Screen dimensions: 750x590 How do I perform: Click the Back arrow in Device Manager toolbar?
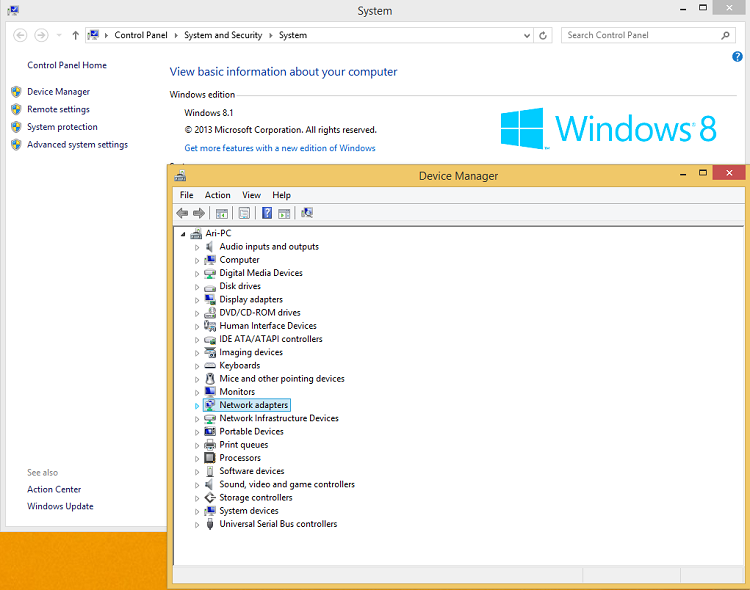[182, 213]
